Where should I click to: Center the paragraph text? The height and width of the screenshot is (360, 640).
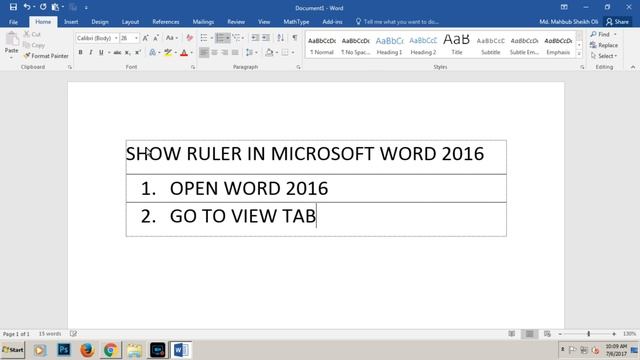pos(214,53)
